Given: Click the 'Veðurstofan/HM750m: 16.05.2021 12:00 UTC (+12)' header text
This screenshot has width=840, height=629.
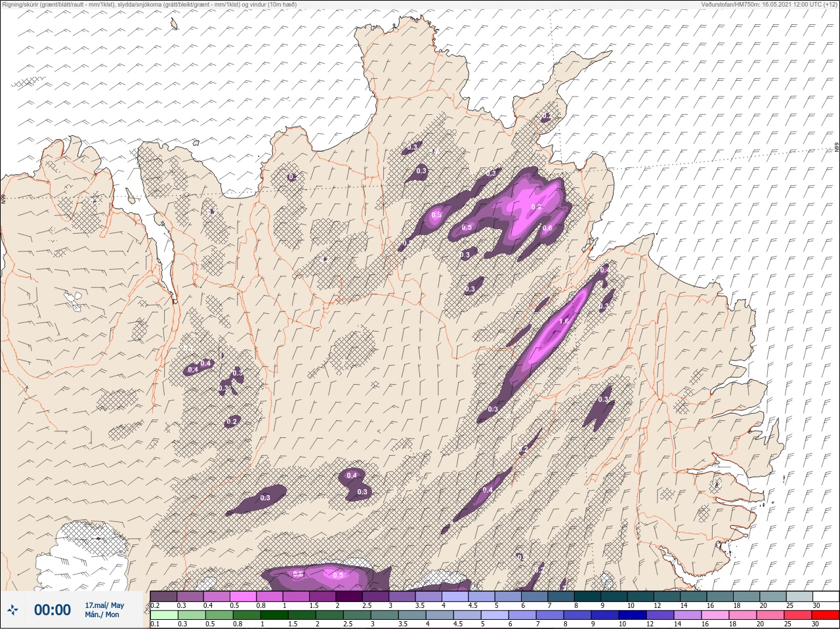Looking at the screenshot, I should [x=768, y=5].
